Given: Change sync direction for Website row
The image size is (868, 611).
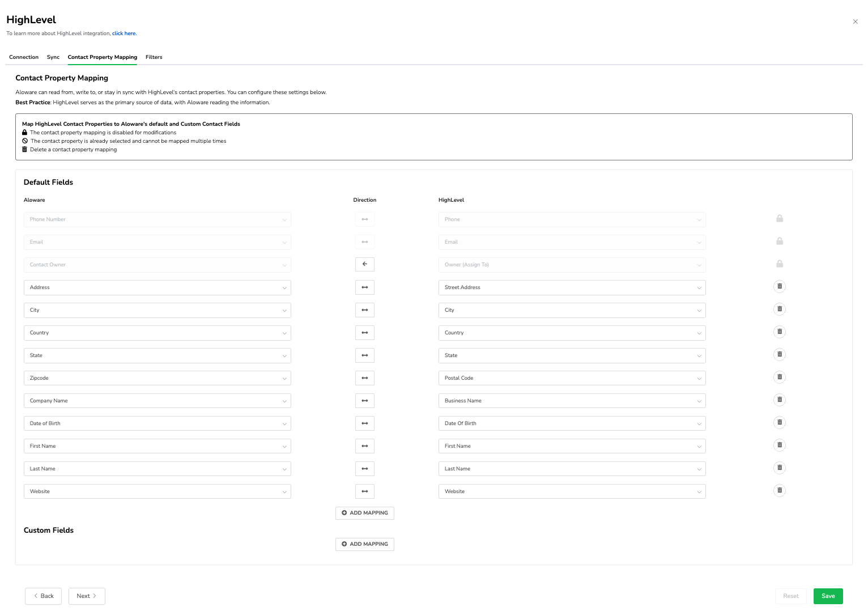Looking at the screenshot, I should tap(365, 491).
